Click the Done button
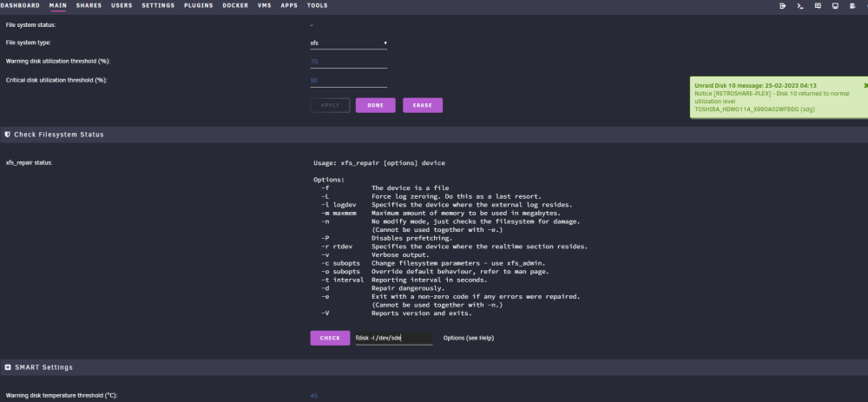The image size is (868, 402). tap(375, 105)
